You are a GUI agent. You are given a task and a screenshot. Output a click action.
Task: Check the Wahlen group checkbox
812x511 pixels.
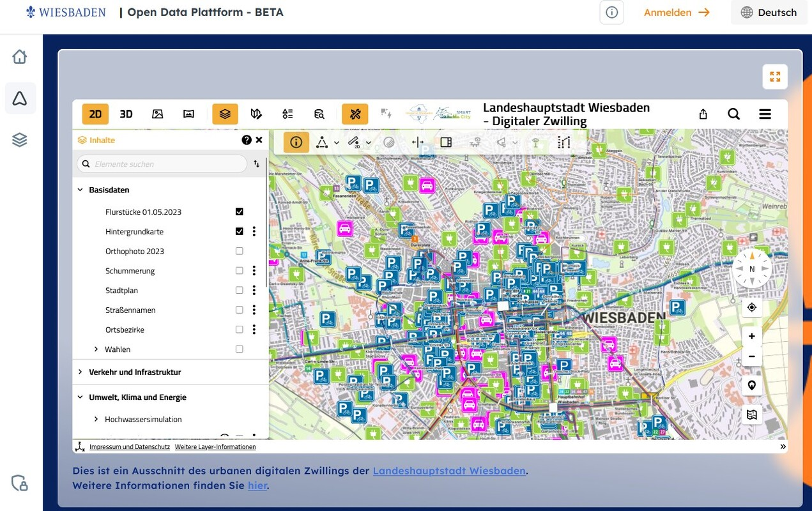240,349
